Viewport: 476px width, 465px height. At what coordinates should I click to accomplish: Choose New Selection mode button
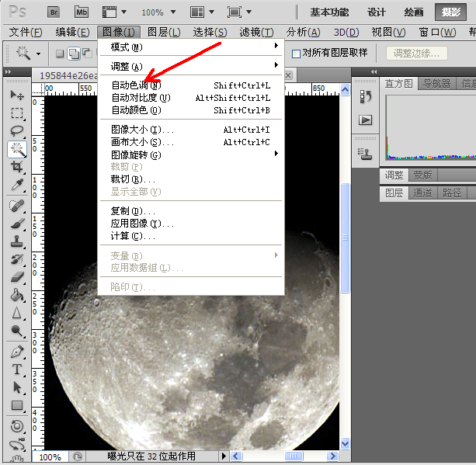coord(60,54)
